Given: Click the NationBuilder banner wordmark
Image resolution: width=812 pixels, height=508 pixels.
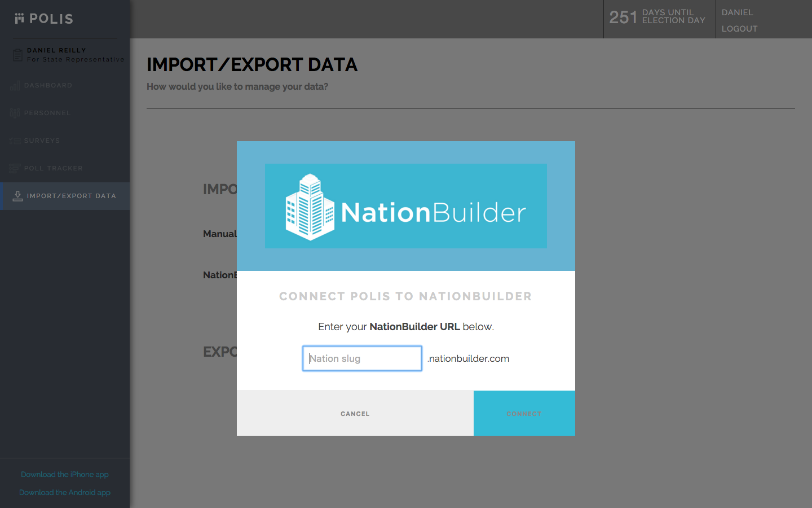Looking at the screenshot, I should pyautogui.click(x=433, y=213).
